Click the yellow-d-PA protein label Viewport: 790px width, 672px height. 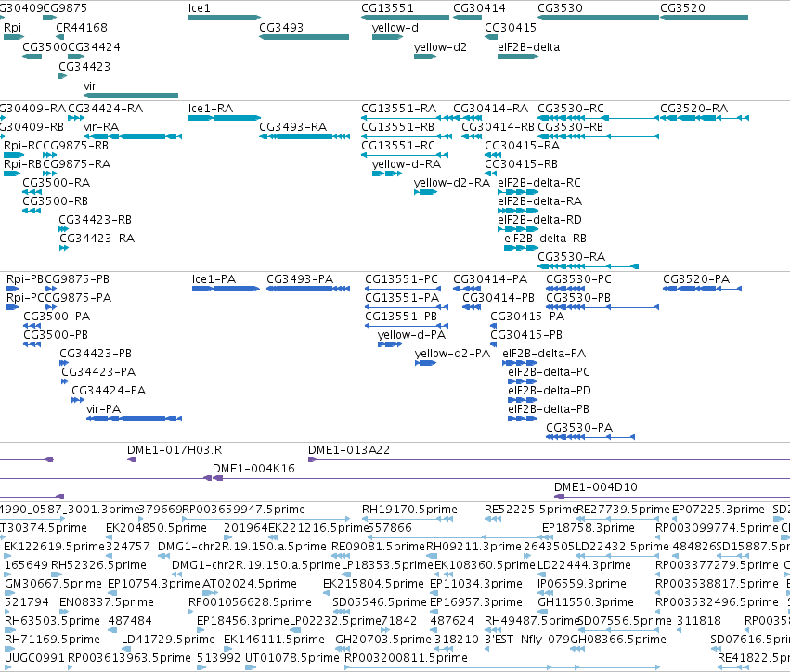coord(411,335)
